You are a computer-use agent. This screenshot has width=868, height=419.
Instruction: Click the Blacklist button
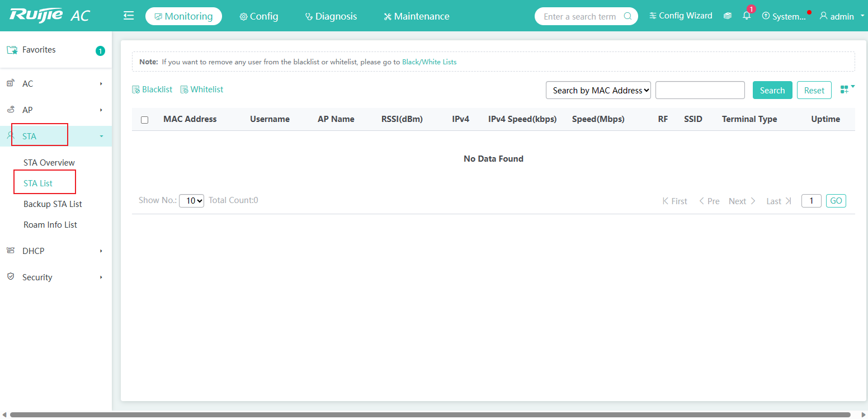152,90
